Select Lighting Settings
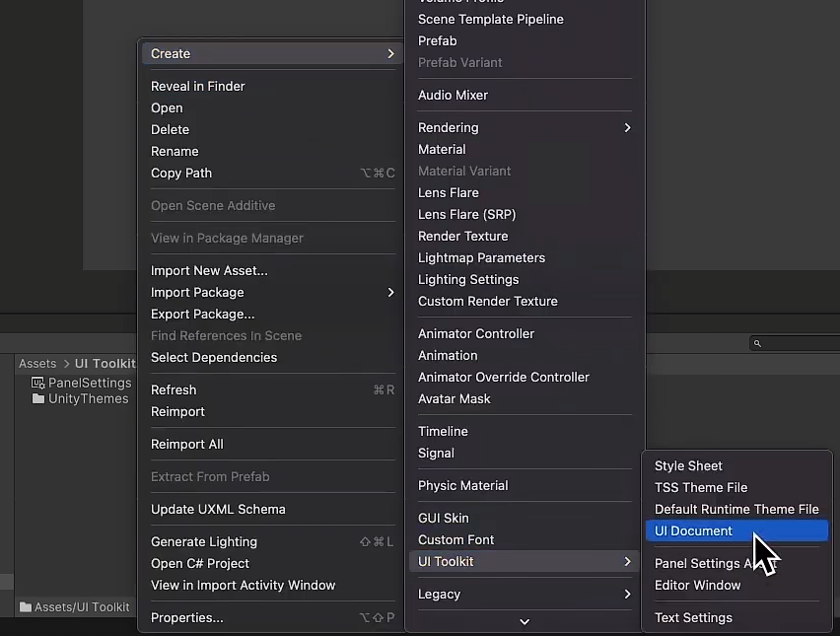Screen dimensions: 840x636 pos(525,279)
